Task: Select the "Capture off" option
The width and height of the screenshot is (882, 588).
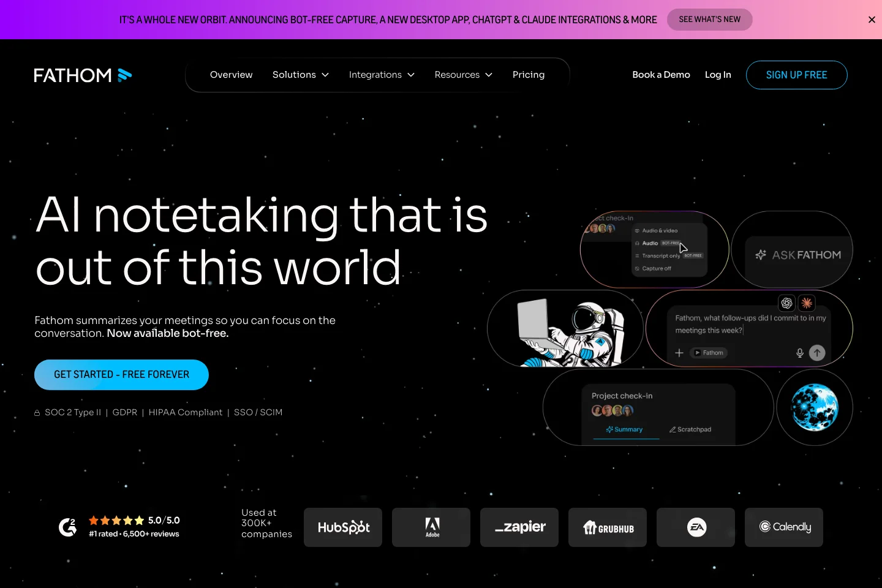Action: [654, 268]
